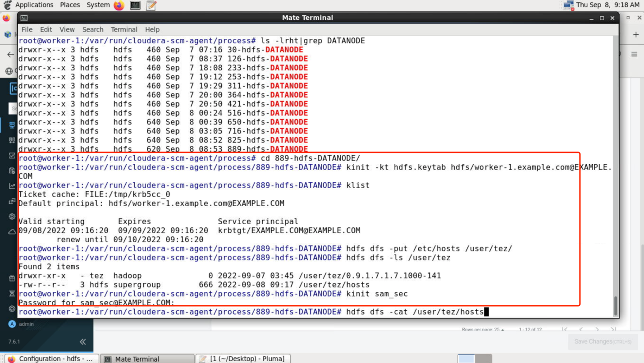Open the Places menu in top panel
The image size is (644, 363).
[70, 5]
